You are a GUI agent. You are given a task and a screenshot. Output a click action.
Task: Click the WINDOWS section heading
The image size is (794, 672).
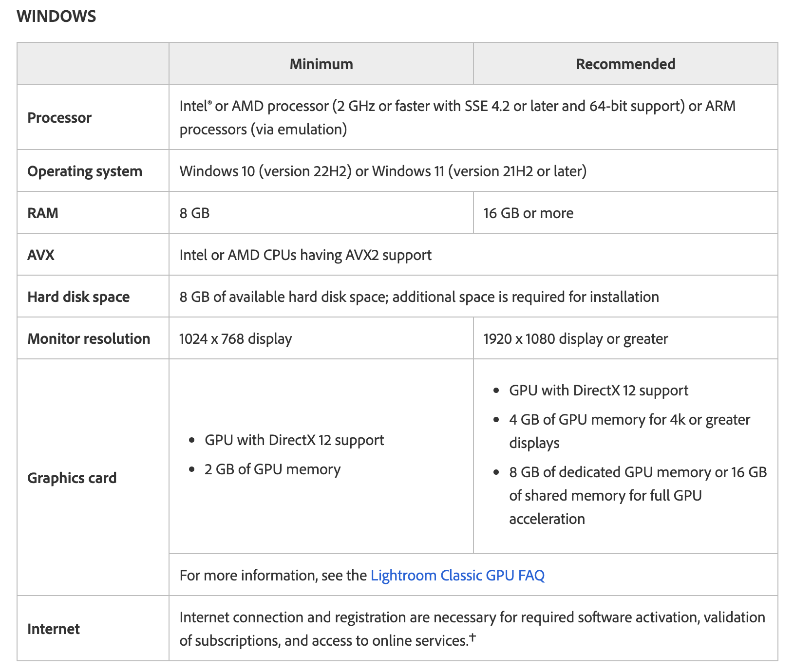[57, 16]
